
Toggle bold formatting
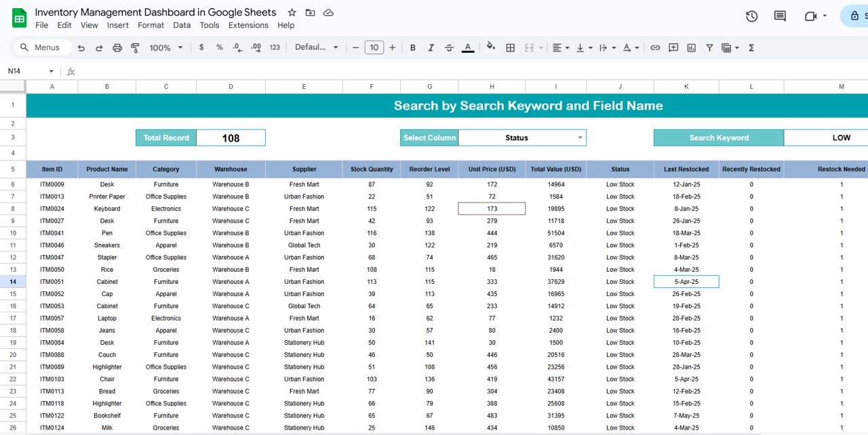(412, 47)
